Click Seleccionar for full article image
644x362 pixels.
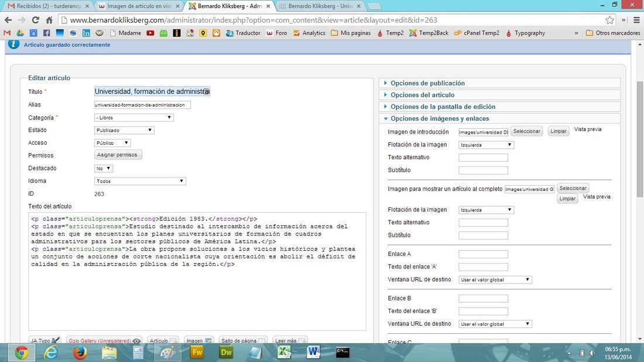(x=573, y=188)
